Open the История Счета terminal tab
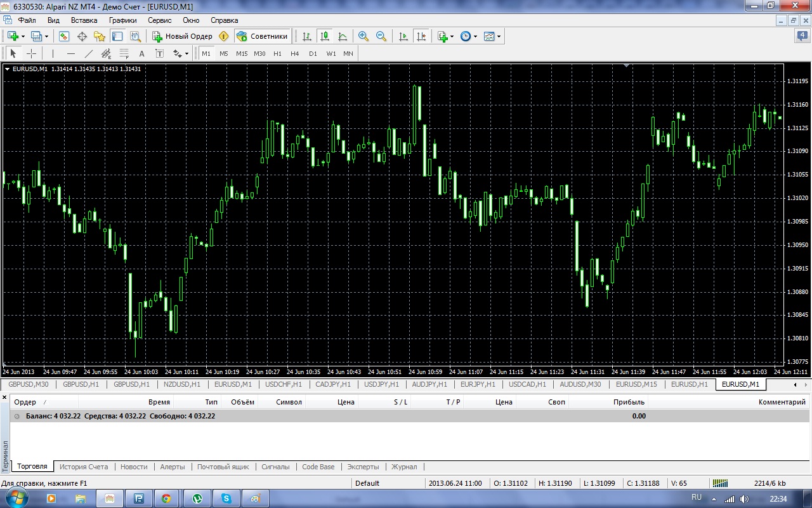Screen dimensions: 812x508 [x=84, y=467]
